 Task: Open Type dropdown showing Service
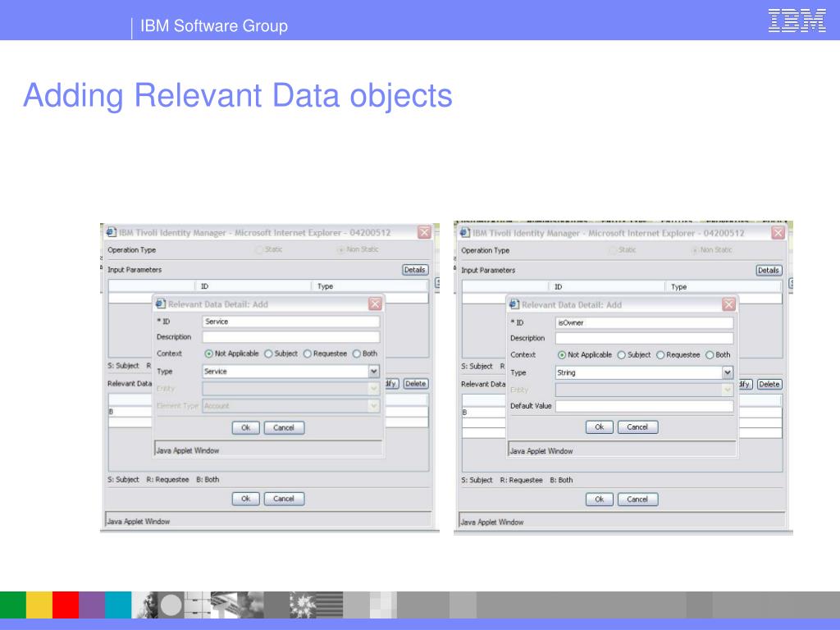tap(373, 372)
